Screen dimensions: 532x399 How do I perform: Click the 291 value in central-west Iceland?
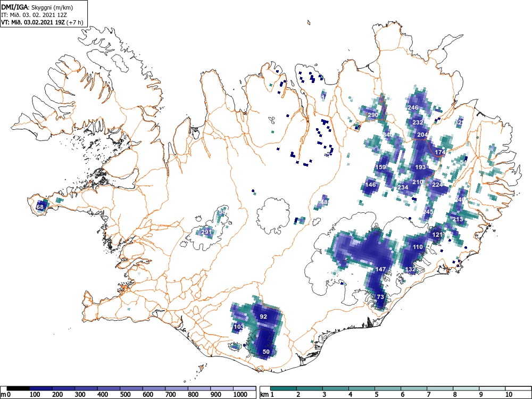pyautogui.click(x=206, y=232)
